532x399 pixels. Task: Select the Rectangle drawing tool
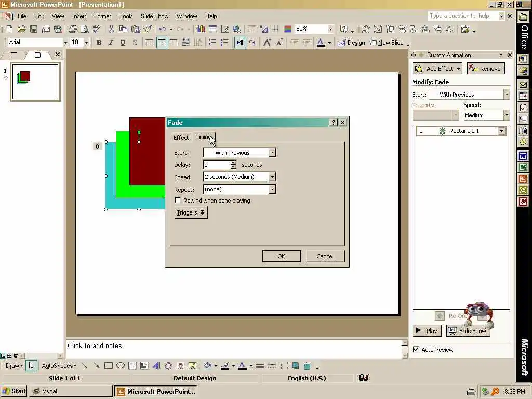pos(108,366)
